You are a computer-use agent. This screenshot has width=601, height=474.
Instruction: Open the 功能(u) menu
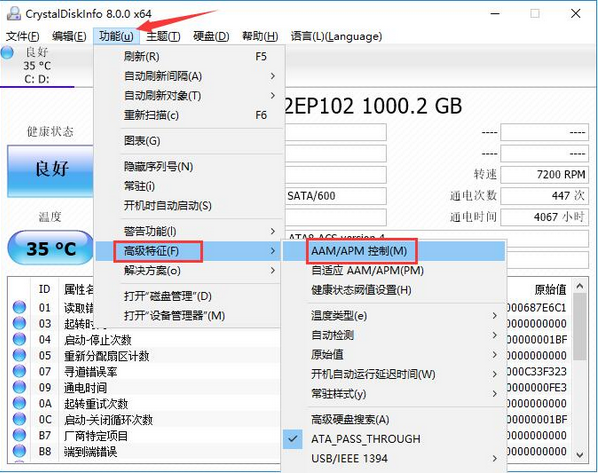click(116, 36)
